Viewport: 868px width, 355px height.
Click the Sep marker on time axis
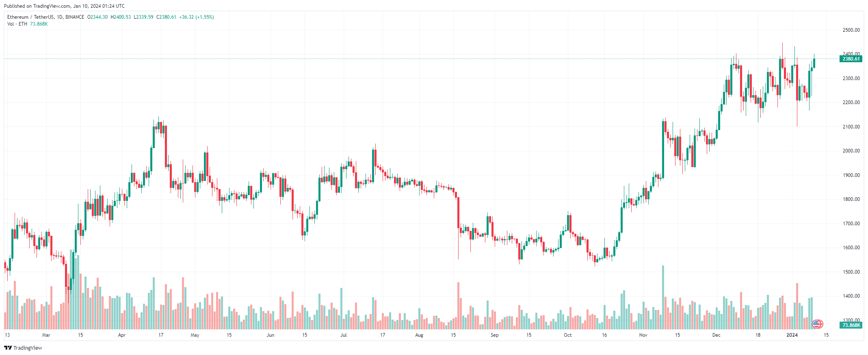pyautogui.click(x=494, y=335)
